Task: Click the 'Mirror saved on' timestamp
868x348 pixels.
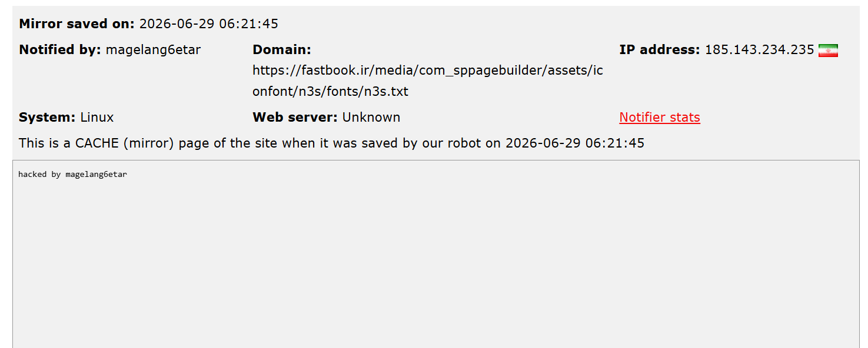Action: (208, 24)
